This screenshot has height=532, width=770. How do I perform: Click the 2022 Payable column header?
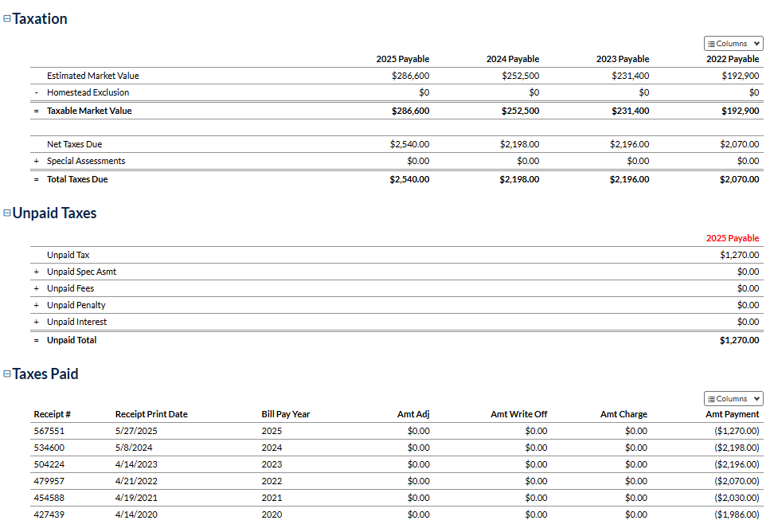click(732, 59)
